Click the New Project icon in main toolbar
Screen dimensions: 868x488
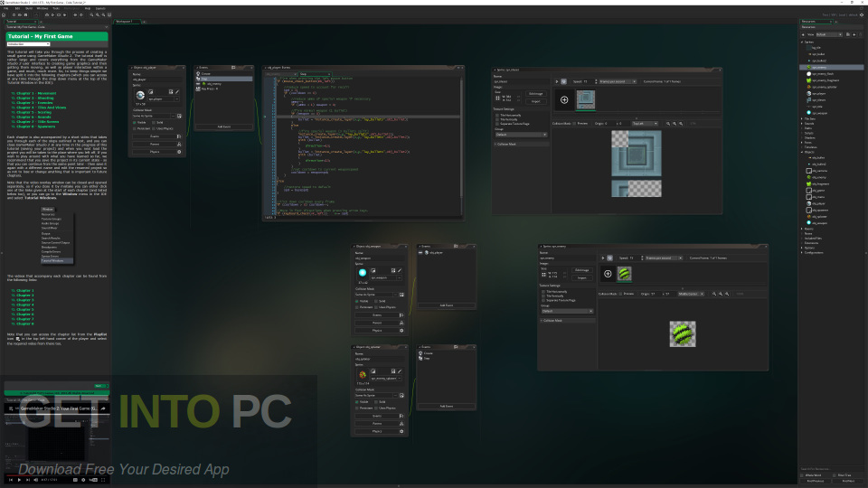tap(14, 15)
